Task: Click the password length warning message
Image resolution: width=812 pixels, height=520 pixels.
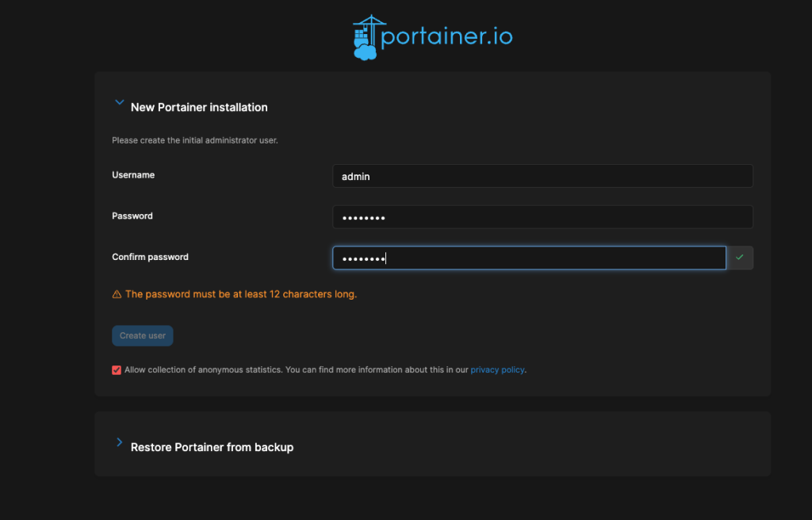Action: click(x=241, y=294)
